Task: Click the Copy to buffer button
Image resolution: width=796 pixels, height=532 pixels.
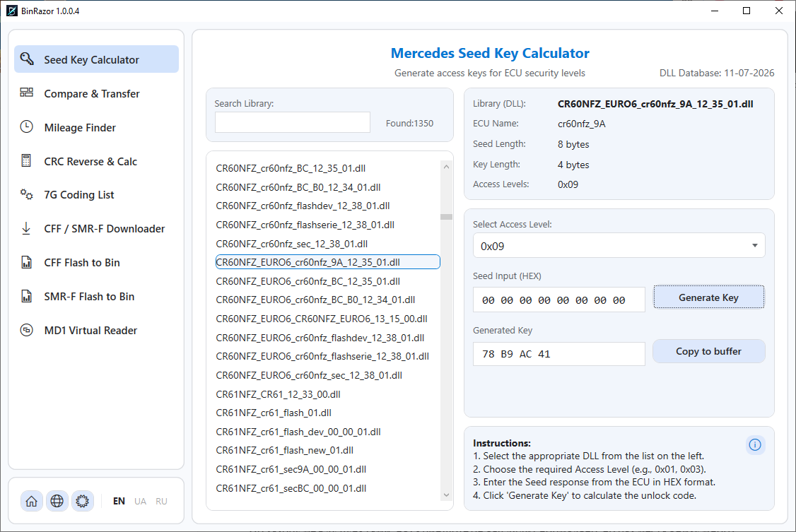Action: tap(708, 351)
